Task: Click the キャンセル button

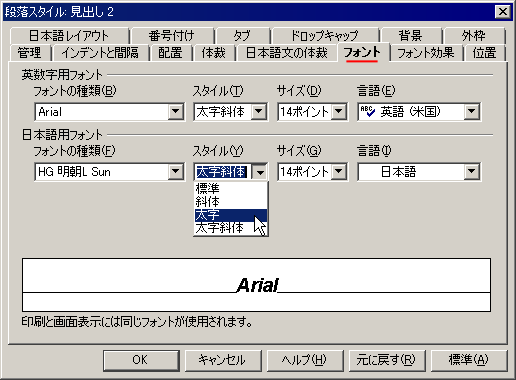Action: [223, 360]
